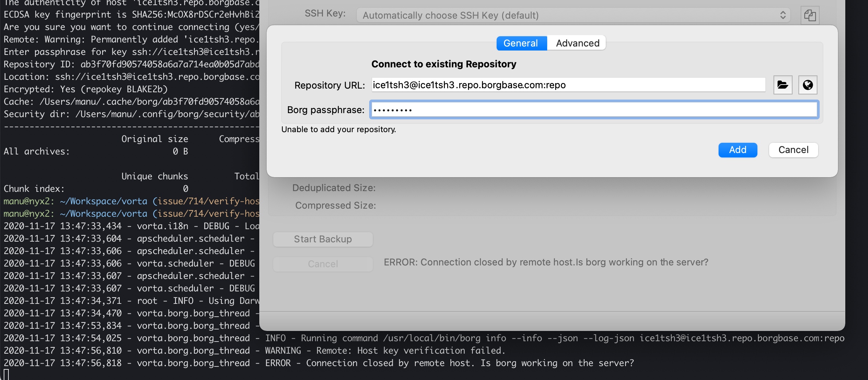Viewport: 868px width, 380px height.
Task: Focus the Repository URL input field
Action: [x=568, y=85]
